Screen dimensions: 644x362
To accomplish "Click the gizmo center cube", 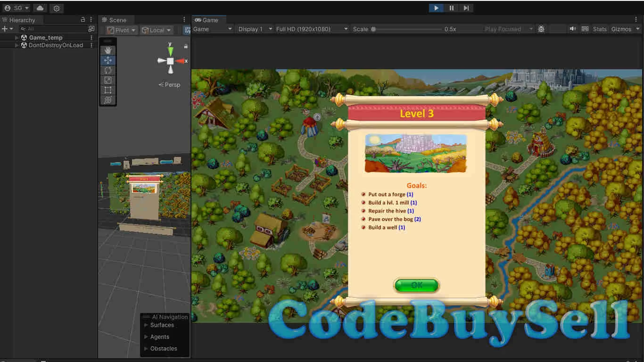I will click(170, 61).
